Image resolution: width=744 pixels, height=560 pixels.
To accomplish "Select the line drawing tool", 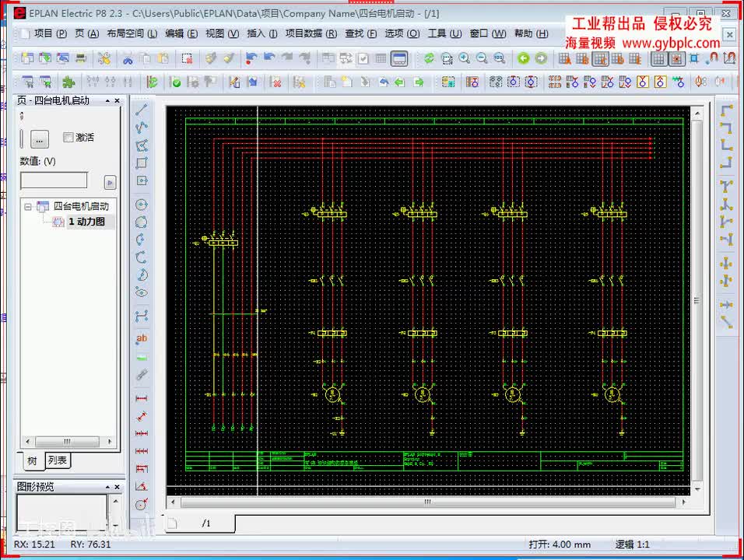I will [x=142, y=110].
